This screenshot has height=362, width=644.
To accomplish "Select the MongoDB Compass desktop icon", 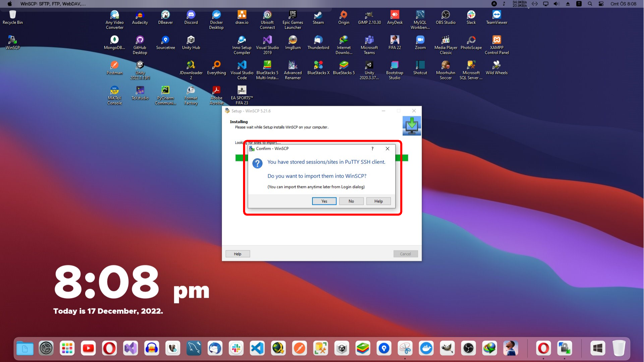I will coord(115,43).
